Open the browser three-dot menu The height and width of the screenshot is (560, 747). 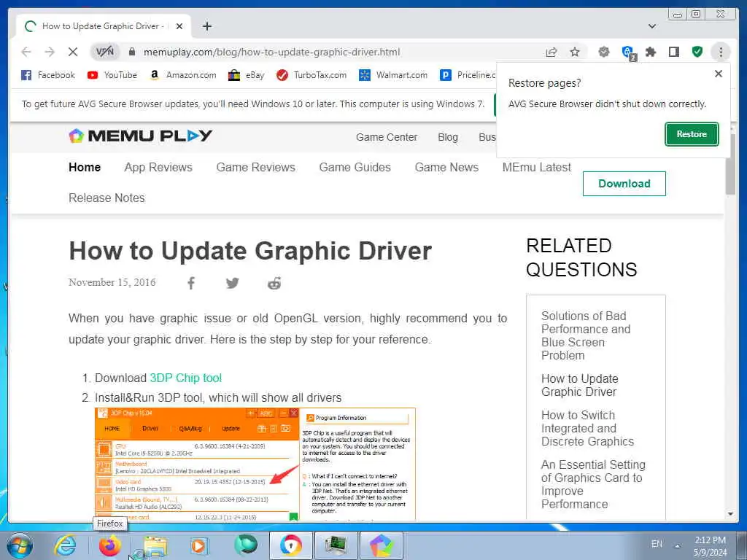click(x=721, y=52)
